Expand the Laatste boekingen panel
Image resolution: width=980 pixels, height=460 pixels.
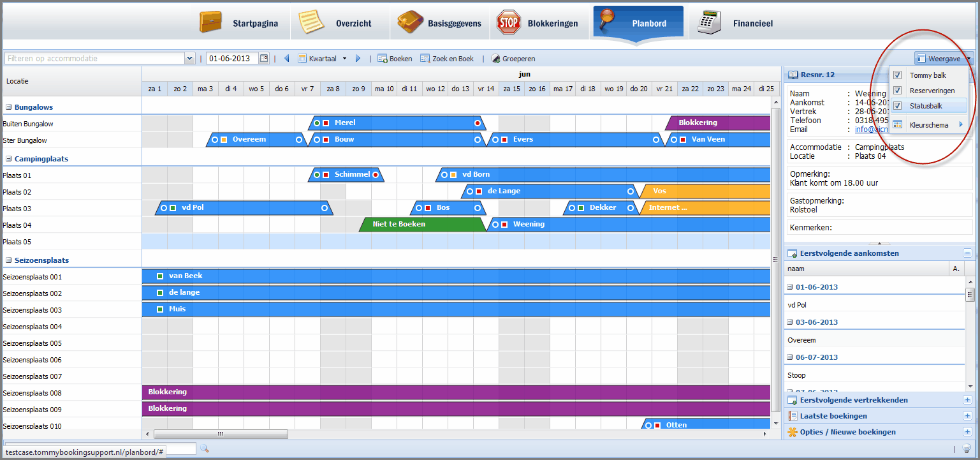967,416
